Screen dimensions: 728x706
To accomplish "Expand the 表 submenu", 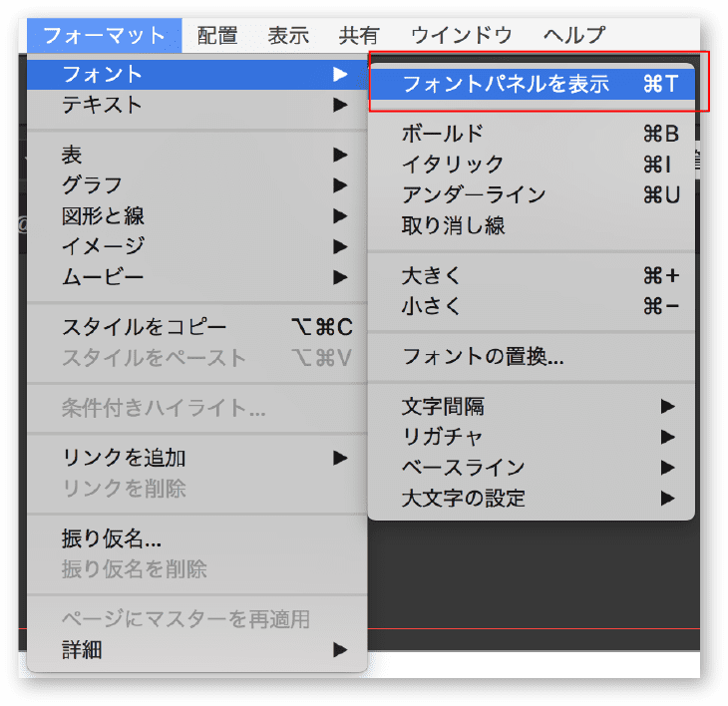I will (197, 155).
